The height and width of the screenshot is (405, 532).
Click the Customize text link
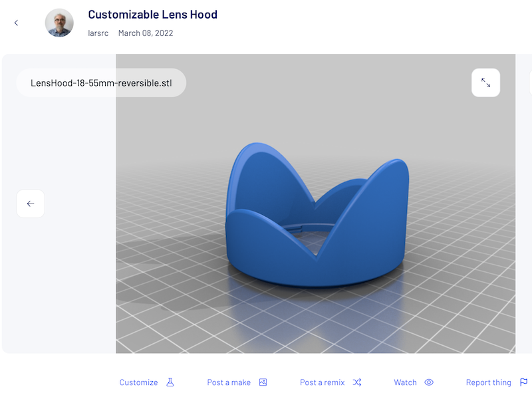coord(138,382)
